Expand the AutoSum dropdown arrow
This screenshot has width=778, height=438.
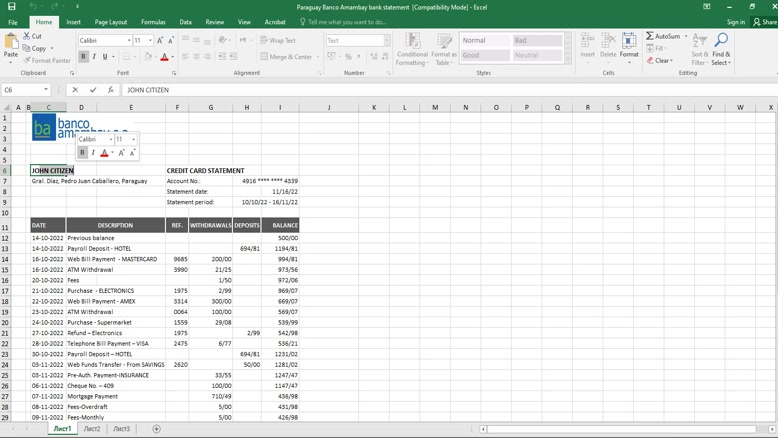[686, 36]
